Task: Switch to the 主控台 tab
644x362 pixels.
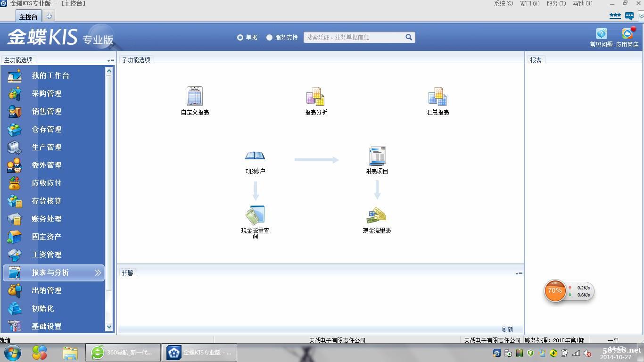Action: (28, 16)
